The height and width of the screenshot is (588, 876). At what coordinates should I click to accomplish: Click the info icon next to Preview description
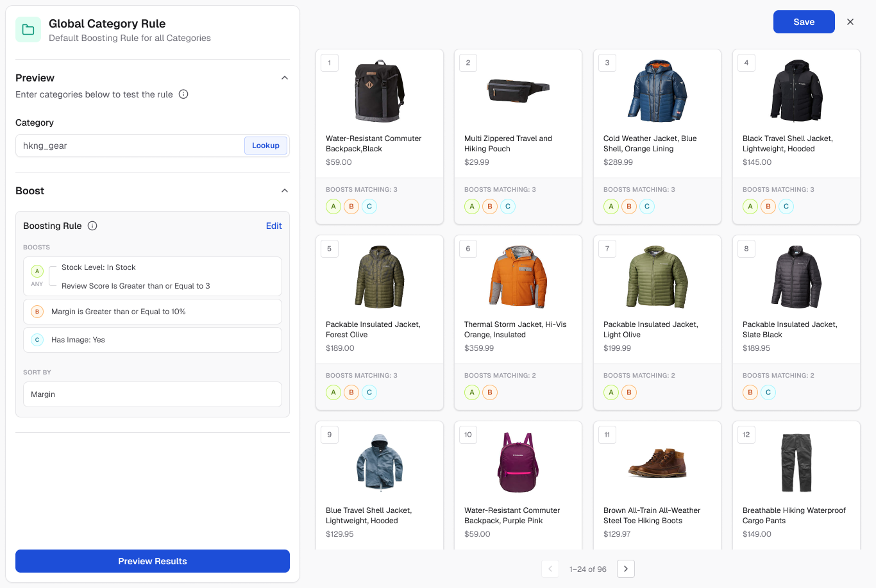(x=183, y=94)
